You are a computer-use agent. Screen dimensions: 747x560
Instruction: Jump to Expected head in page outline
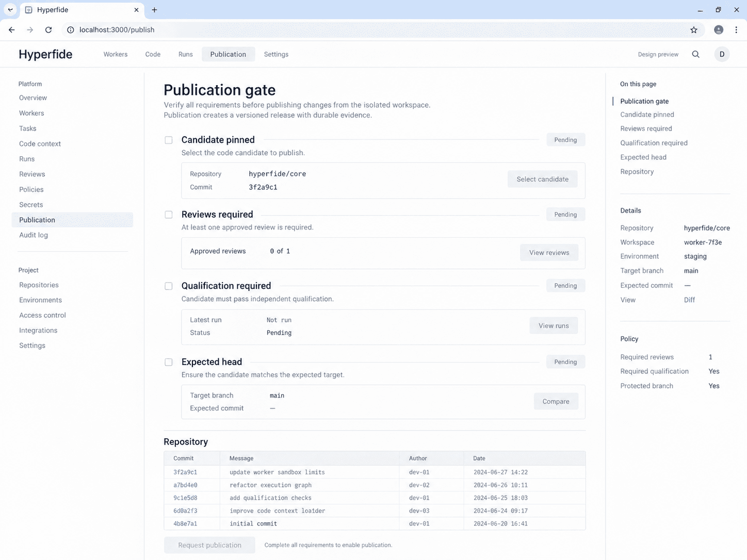pos(643,157)
